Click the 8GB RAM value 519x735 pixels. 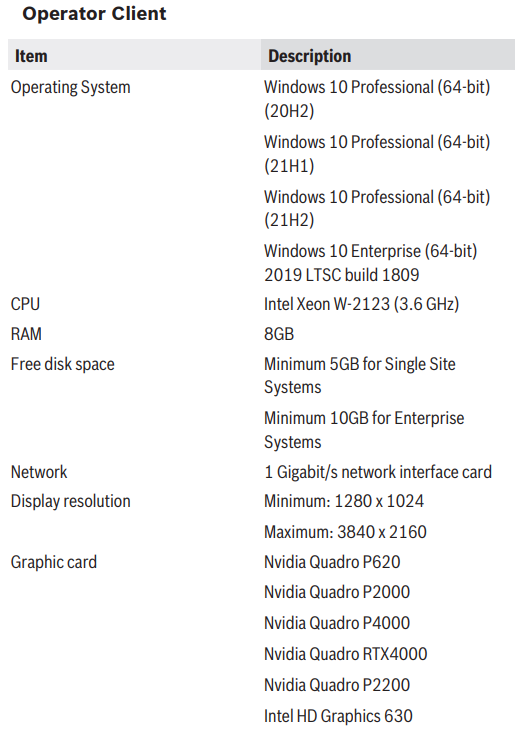click(279, 334)
